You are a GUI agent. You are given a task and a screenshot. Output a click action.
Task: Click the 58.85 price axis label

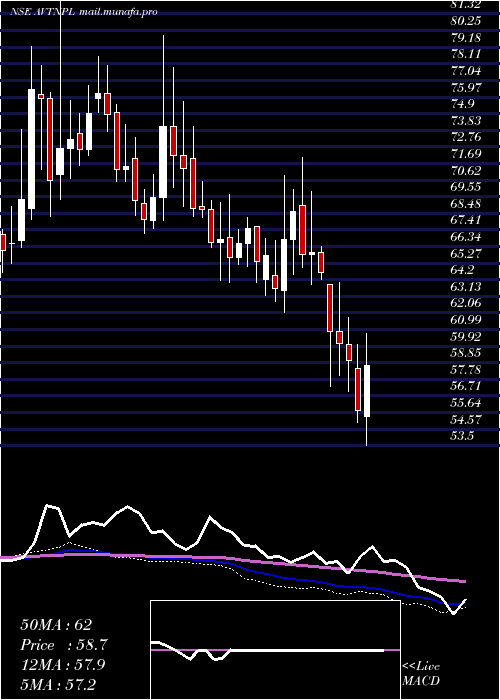coord(466,353)
